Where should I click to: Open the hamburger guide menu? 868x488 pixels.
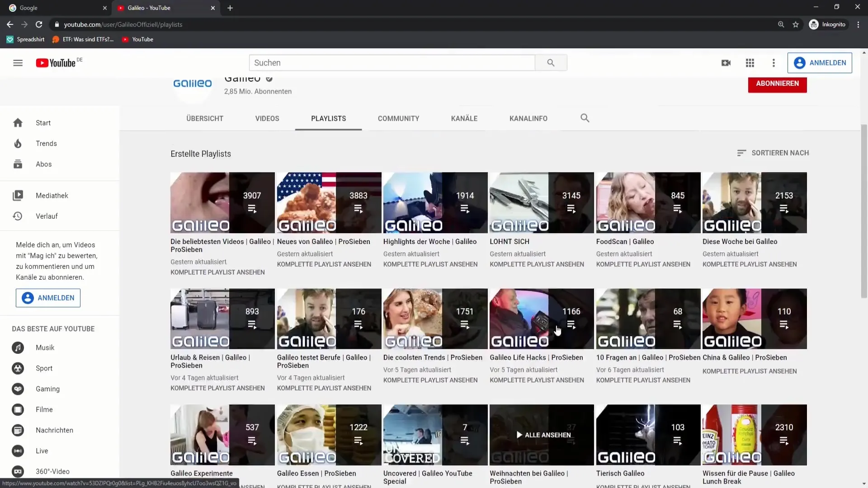coord(18,63)
